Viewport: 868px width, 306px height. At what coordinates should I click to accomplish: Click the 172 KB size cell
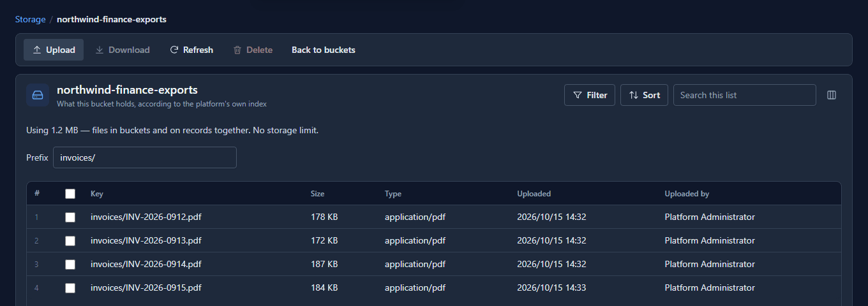[324, 240]
